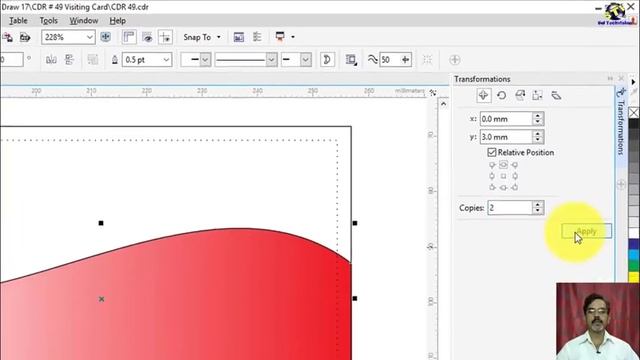Click the add docker plus icon
The width and height of the screenshot is (640, 360).
click(x=621, y=184)
